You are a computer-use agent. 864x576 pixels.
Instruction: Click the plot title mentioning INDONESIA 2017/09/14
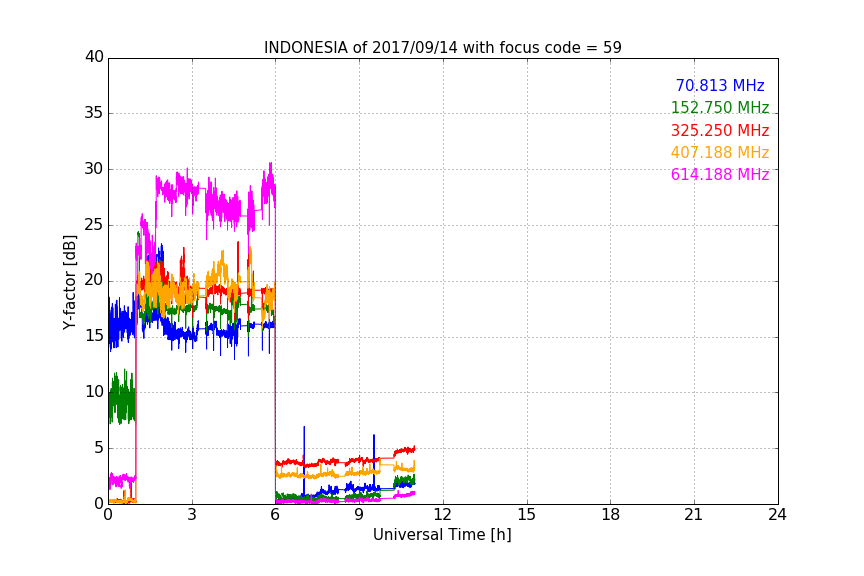pyautogui.click(x=442, y=47)
